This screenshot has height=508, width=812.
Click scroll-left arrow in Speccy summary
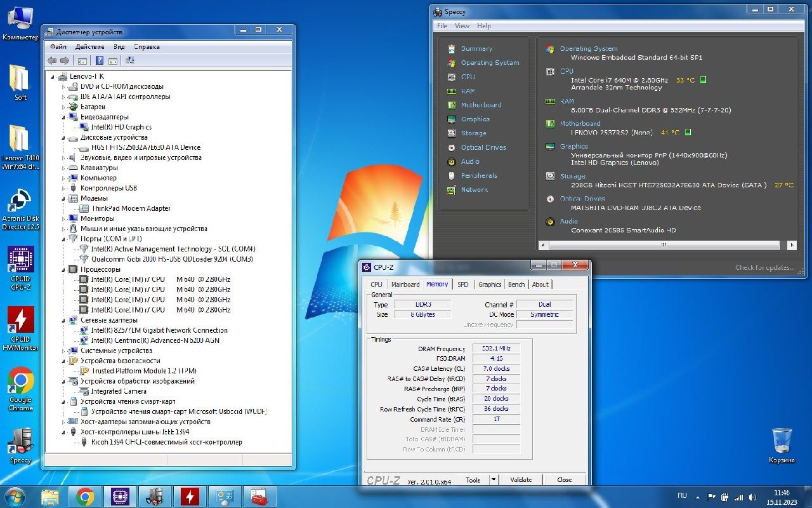click(543, 245)
